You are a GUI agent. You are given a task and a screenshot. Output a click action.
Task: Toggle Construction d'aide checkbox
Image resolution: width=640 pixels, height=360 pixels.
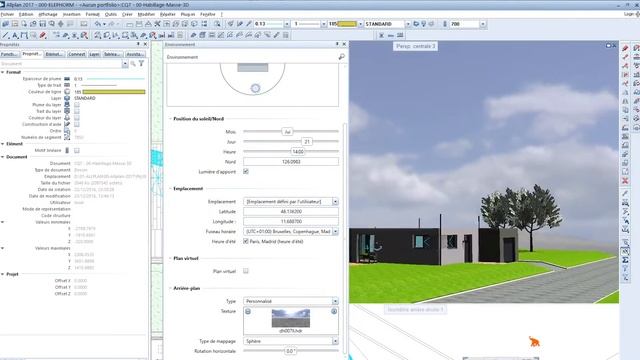77,124
